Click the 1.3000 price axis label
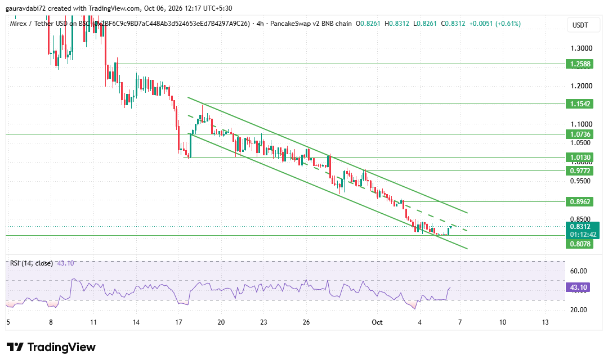608x364 pixels. [x=581, y=48]
